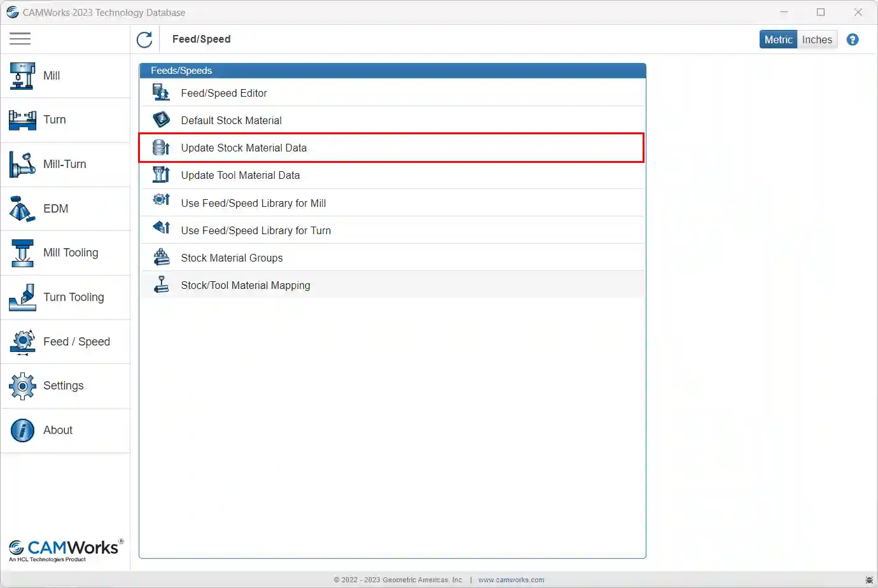The width and height of the screenshot is (878, 588).
Task: Click the Geometric Americas copyright text
Action: pos(398,580)
